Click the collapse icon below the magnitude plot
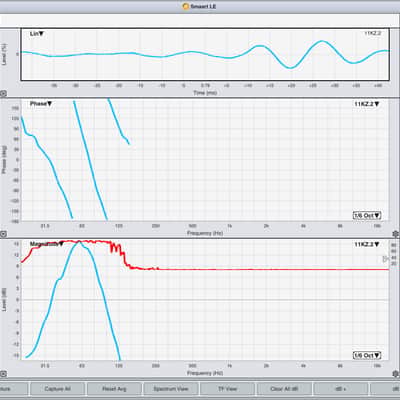Viewport: 400px width, 400px height. point(3,374)
